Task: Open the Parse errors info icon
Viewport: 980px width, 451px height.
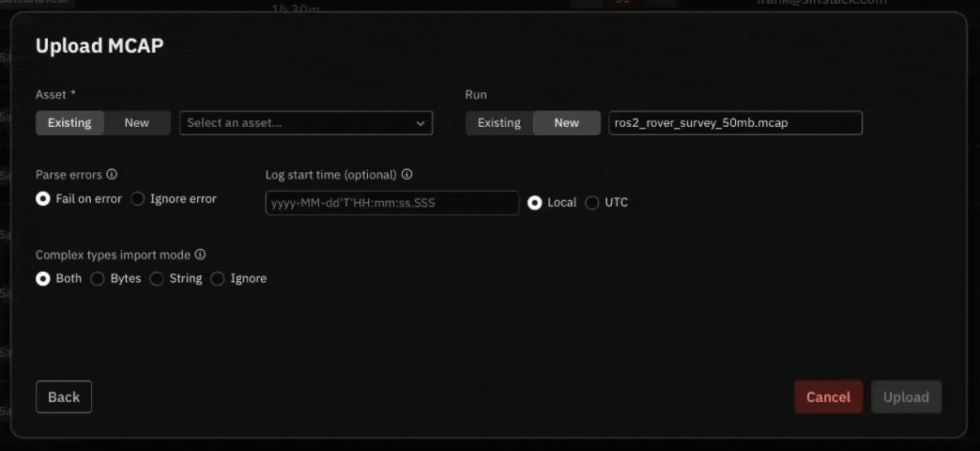Action: 112,175
